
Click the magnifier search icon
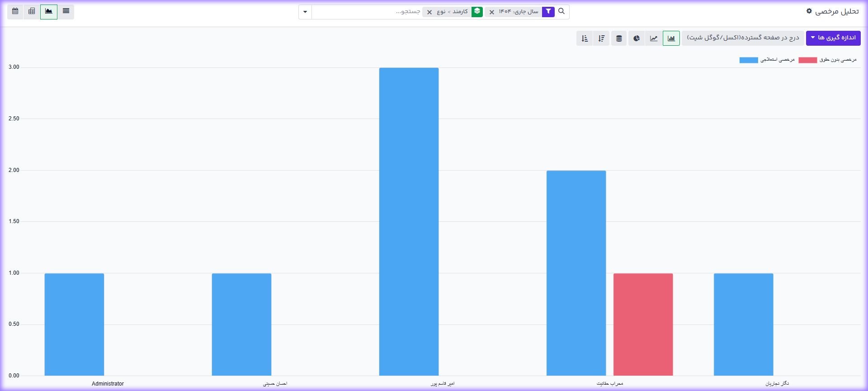[561, 11]
